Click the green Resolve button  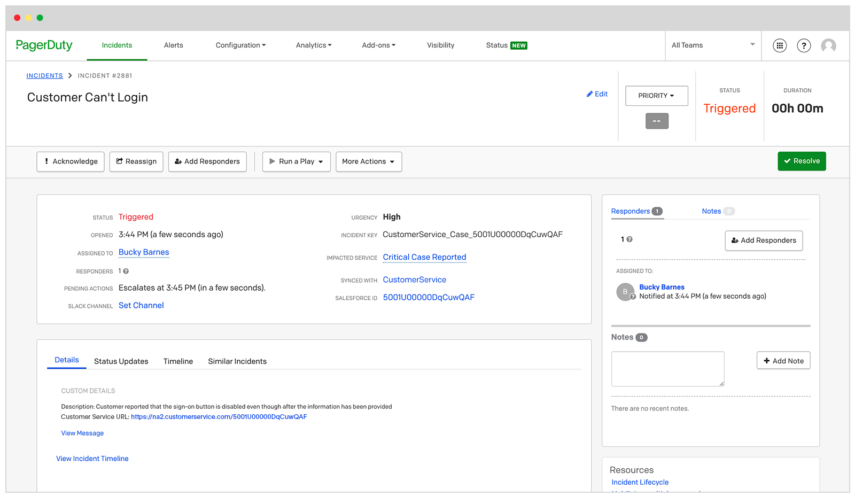pos(802,161)
